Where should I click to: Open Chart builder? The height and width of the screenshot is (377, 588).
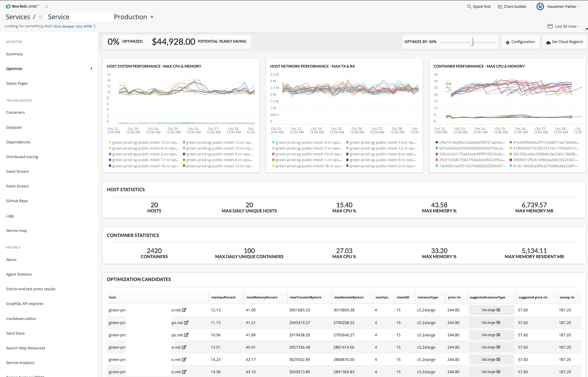point(512,7)
